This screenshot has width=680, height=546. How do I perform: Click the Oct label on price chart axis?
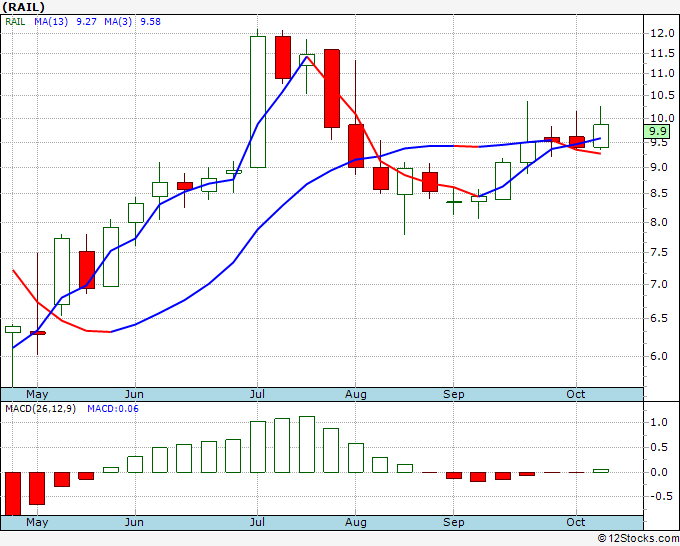pyautogui.click(x=575, y=395)
